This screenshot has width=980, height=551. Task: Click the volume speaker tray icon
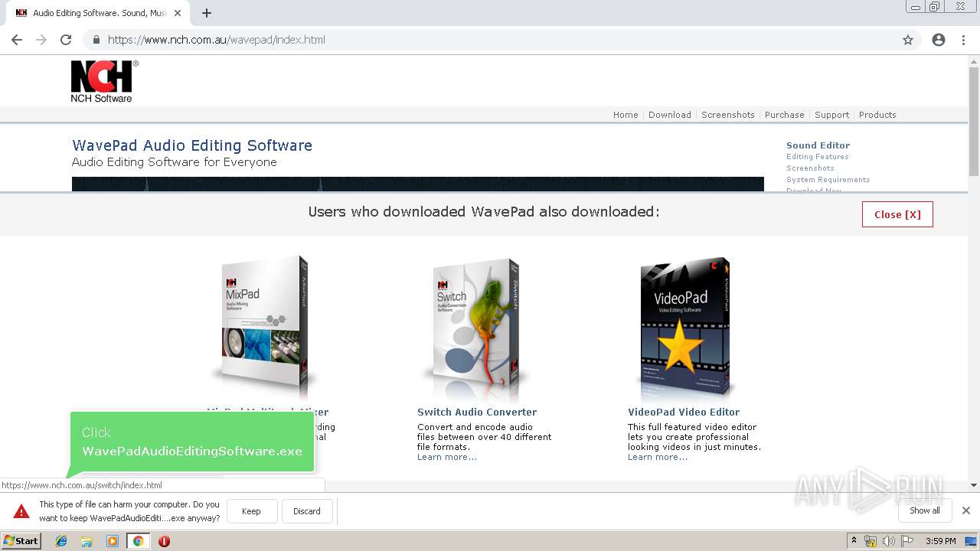pos(889,541)
